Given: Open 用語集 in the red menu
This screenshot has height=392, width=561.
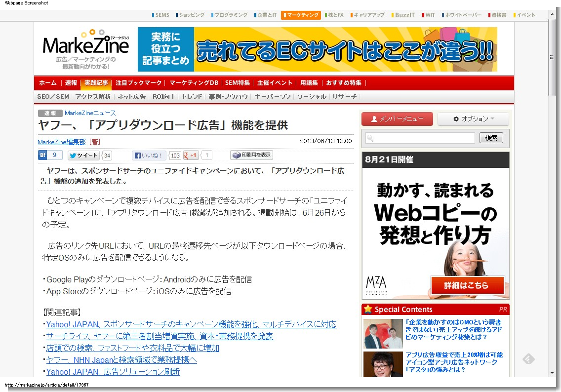Looking at the screenshot, I should tap(309, 82).
